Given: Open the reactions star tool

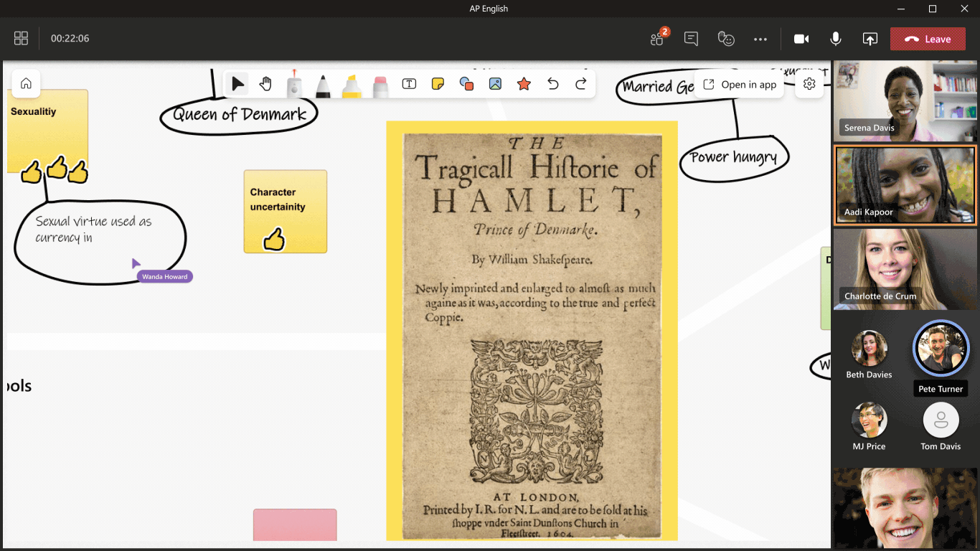Looking at the screenshot, I should (x=524, y=84).
